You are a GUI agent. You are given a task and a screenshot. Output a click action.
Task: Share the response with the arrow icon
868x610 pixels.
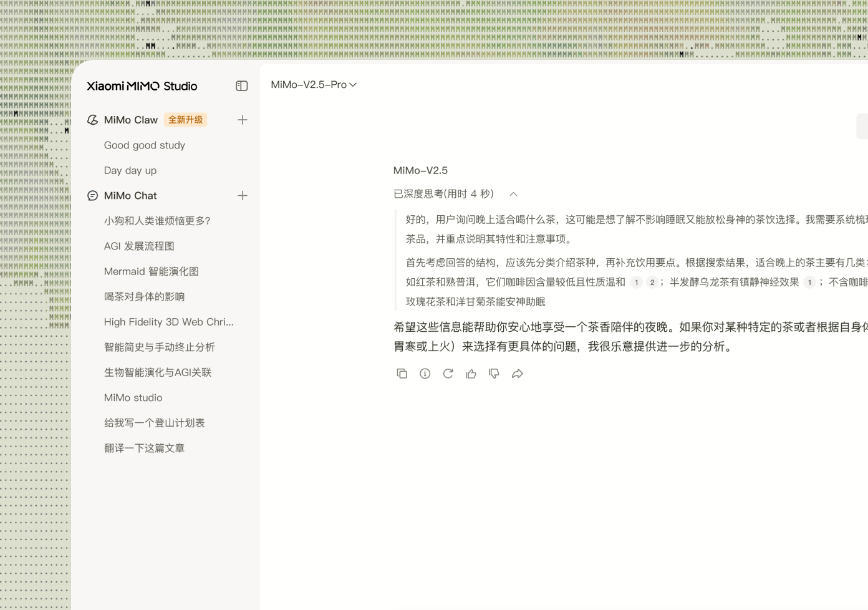coord(517,374)
